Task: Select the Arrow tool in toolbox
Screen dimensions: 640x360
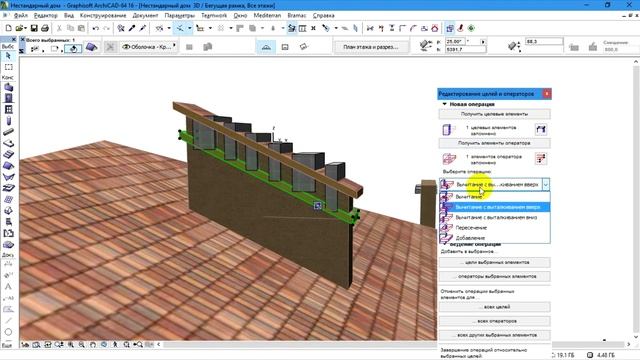Action: pyautogui.click(x=8, y=56)
